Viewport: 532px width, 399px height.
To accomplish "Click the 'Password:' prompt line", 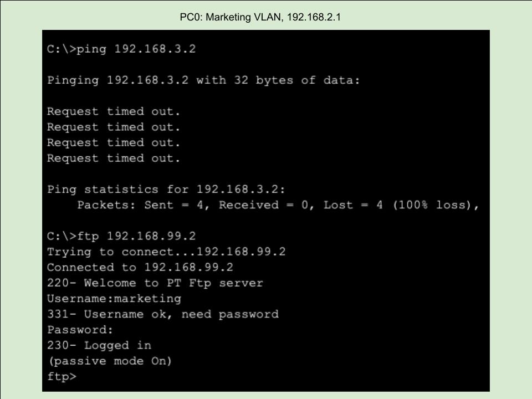I will coord(80,330).
